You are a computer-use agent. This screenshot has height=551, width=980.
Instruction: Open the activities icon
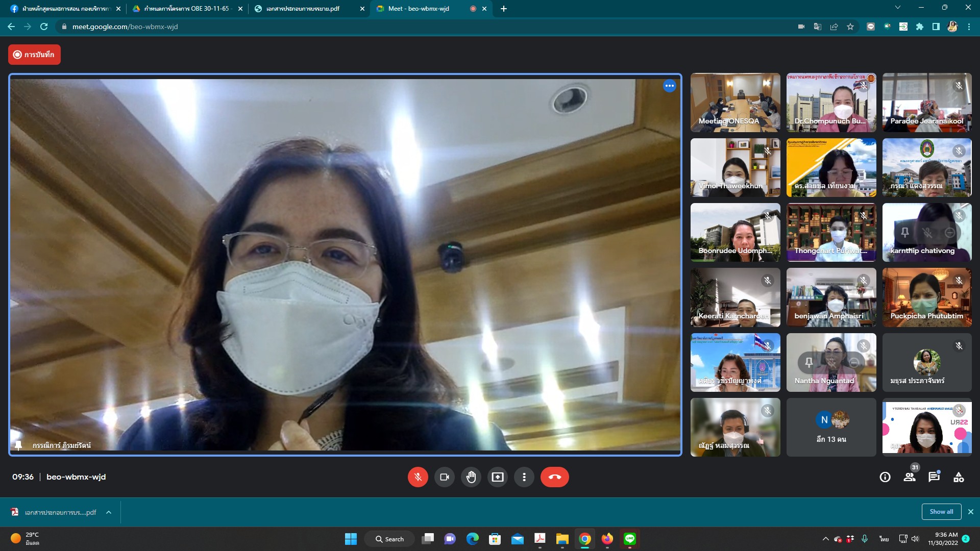pyautogui.click(x=959, y=477)
